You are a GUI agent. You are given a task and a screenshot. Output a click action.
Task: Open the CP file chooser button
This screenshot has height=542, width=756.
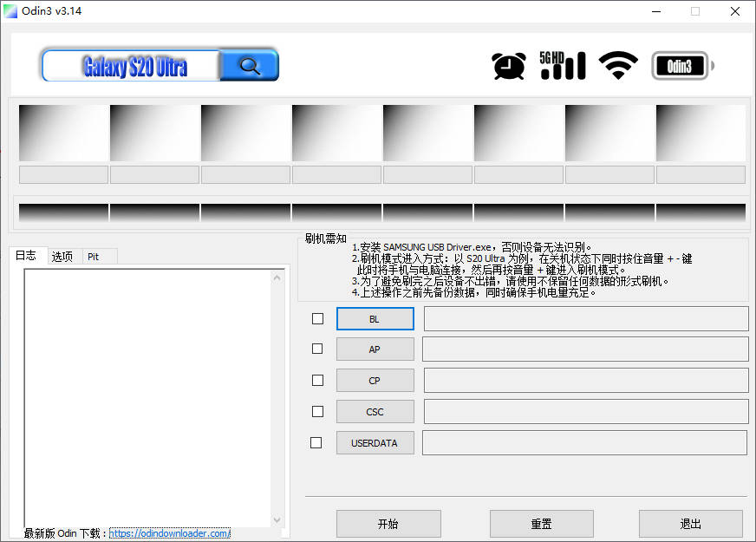(x=375, y=381)
